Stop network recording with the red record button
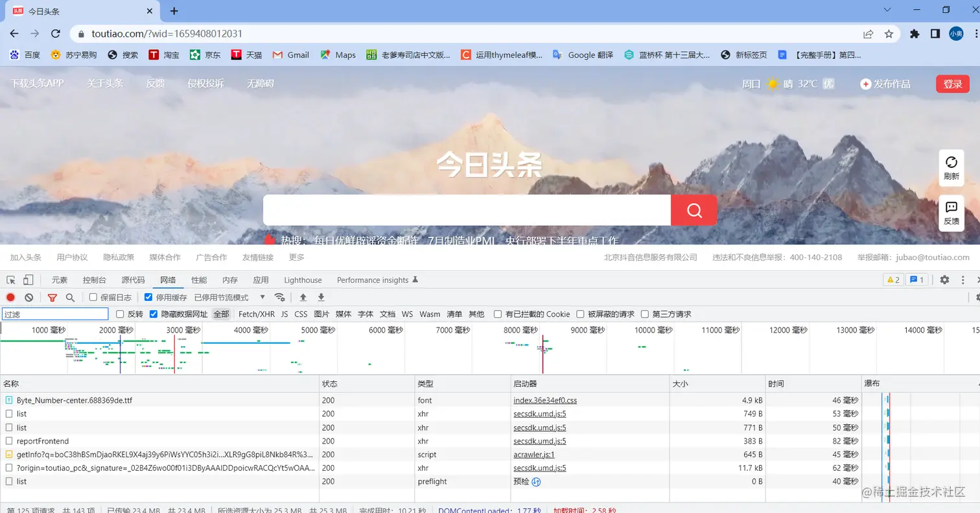The height and width of the screenshot is (513, 980). click(10, 298)
